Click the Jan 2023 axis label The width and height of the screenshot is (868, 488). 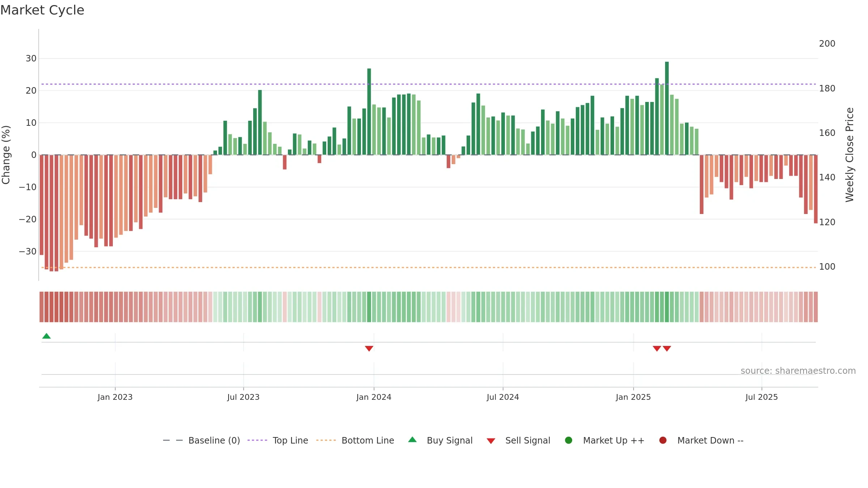tap(115, 397)
